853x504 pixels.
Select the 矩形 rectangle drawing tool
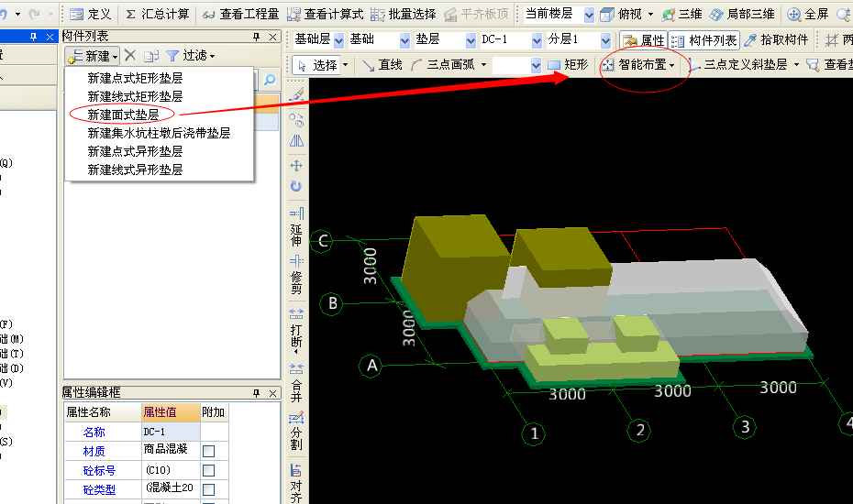click(x=568, y=65)
